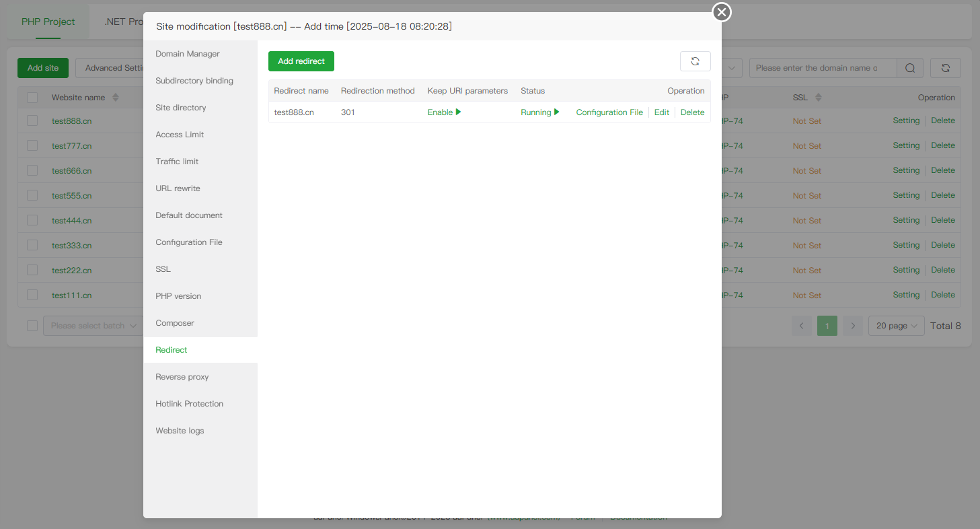Screen dimensions: 980x529
Task: Close the site modification dialog
Action: 722,12
